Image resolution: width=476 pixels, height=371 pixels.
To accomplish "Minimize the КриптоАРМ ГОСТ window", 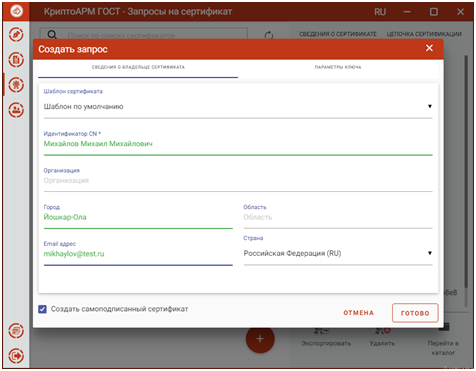I will pyautogui.click(x=407, y=12).
